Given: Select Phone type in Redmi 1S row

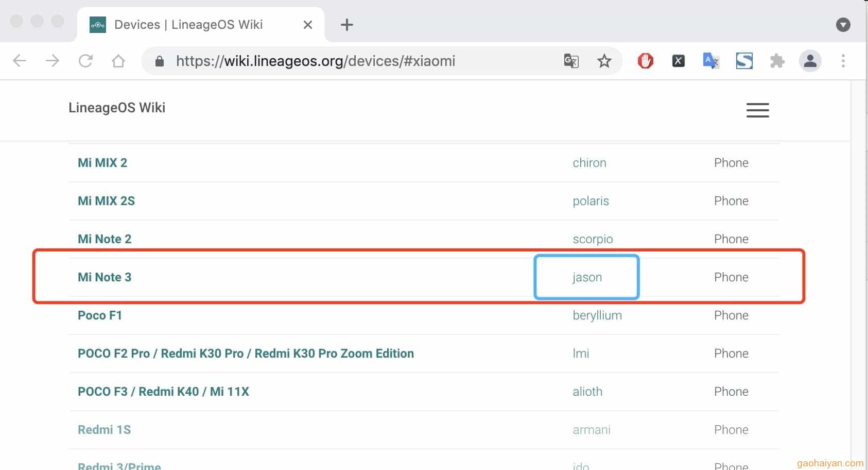Looking at the screenshot, I should 731,429.
